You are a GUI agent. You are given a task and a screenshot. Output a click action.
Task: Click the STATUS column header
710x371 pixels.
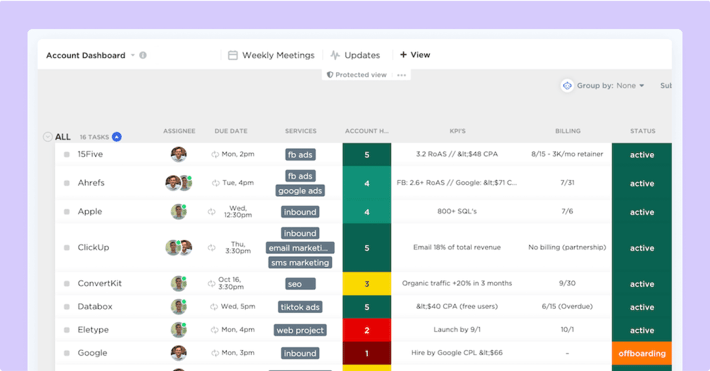click(643, 131)
